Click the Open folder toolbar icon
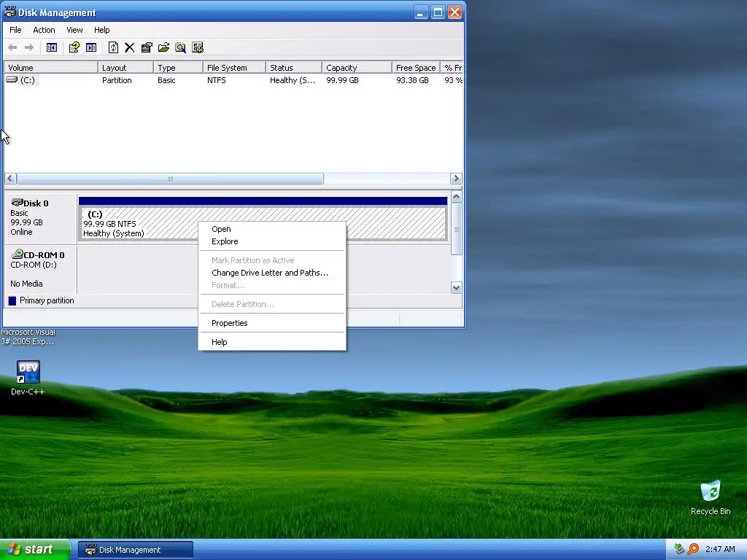The height and width of the screenshot is (560, 747). (164, 47)
